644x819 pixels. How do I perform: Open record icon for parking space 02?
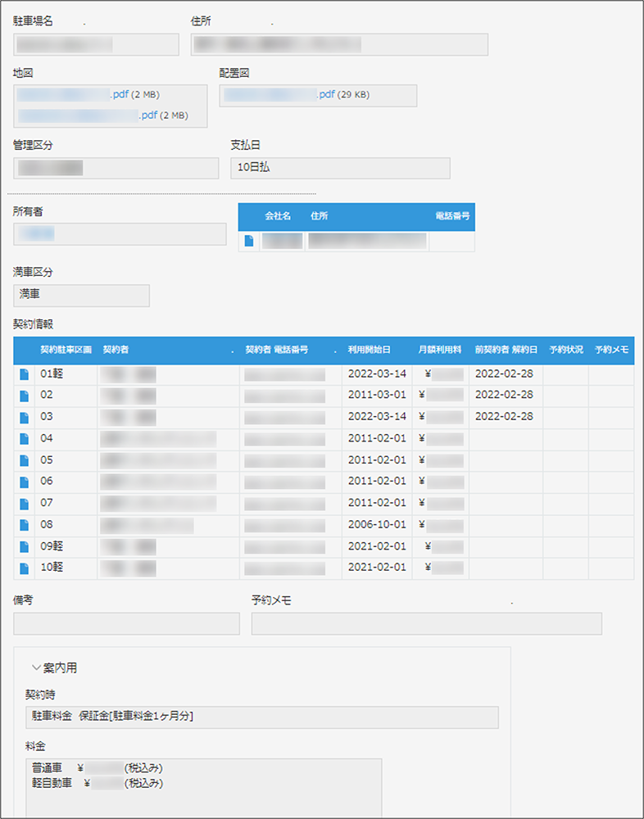[x=24, y=395]
